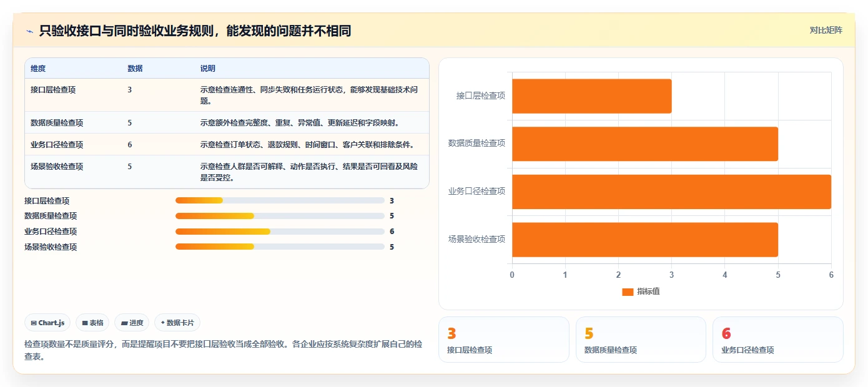Viewport: 868px width, 387px height.
Task: Click the 接口层检查项 chart axis label
Action: [480, 96]
